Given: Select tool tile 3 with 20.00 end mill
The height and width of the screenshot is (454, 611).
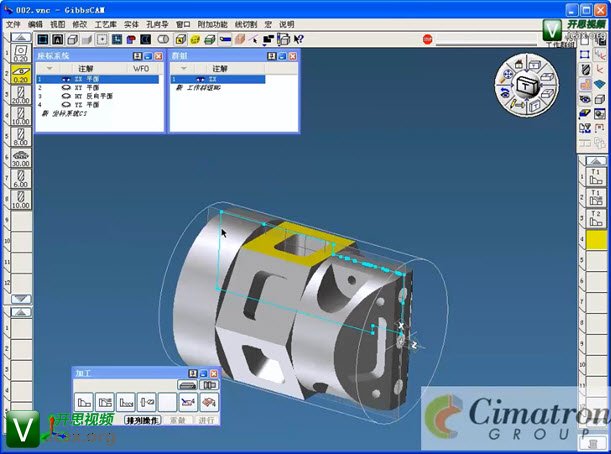Looking at the screenshot, I should pos(21,95).
